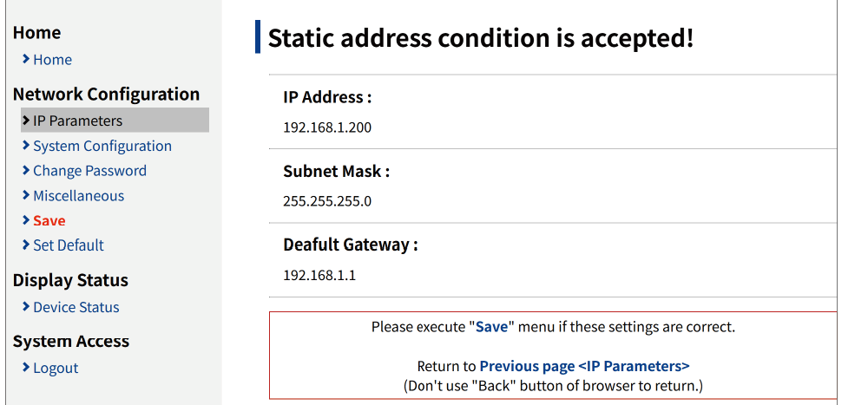Click the bold Save link in the notice box
868x405 pixels.
coord(491,327)
